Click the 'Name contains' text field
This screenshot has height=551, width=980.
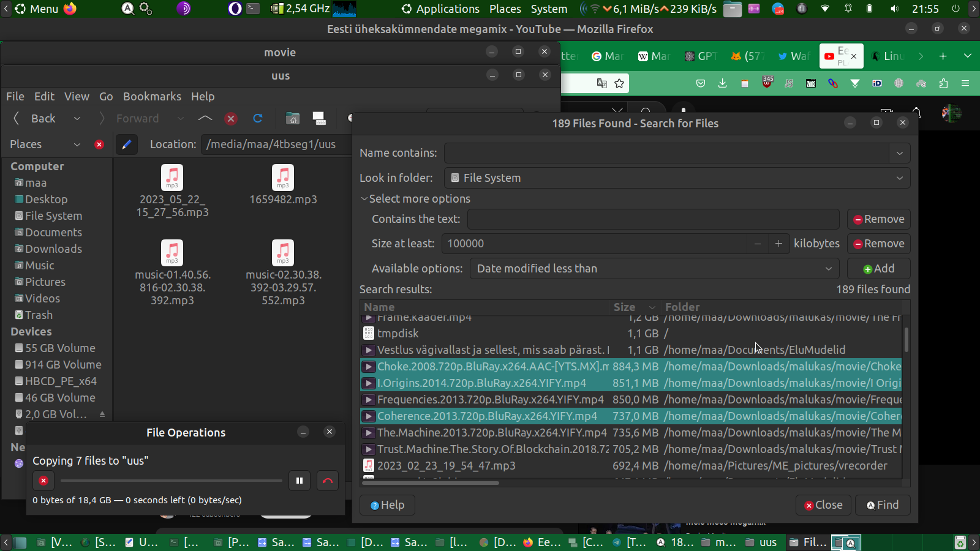click(666, 153)
